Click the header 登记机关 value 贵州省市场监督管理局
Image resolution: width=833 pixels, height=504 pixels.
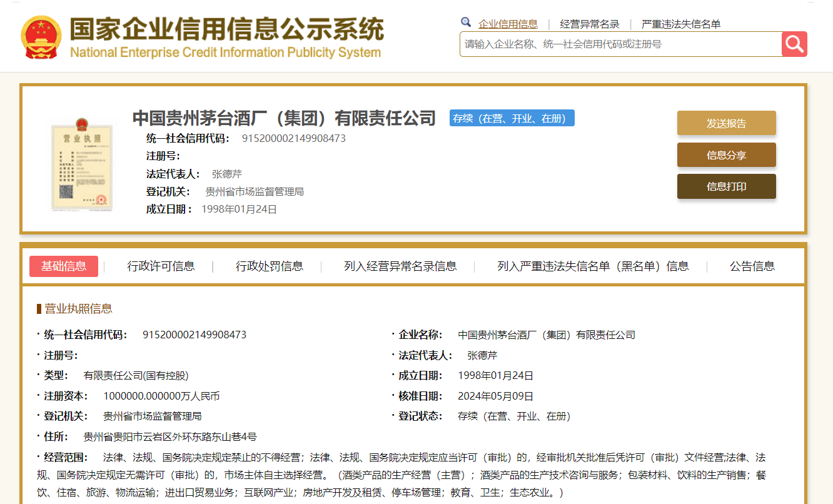point(255,191)
